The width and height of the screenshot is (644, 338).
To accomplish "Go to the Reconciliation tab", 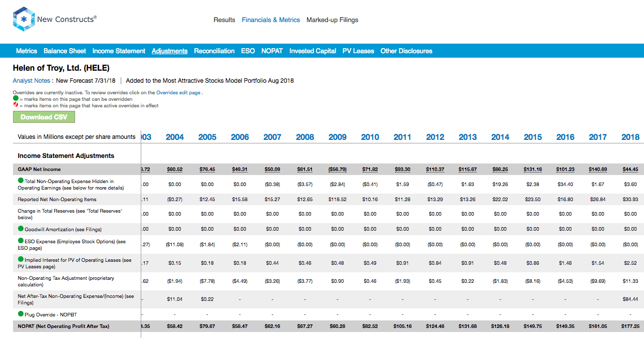I will click(x=214, y=51).
